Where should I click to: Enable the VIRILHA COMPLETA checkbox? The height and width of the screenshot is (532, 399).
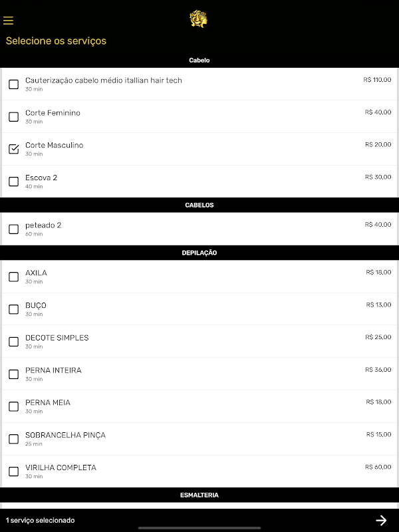[x=13, y=471]
